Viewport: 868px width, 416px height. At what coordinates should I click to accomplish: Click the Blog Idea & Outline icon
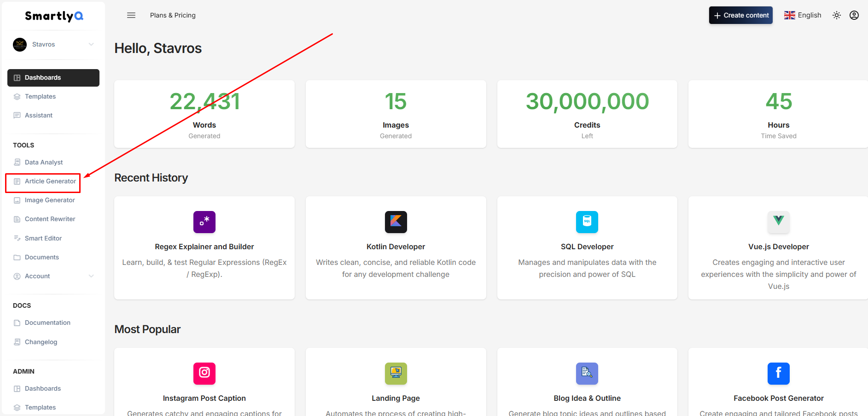pyautogui.click(x=587, y=374)
